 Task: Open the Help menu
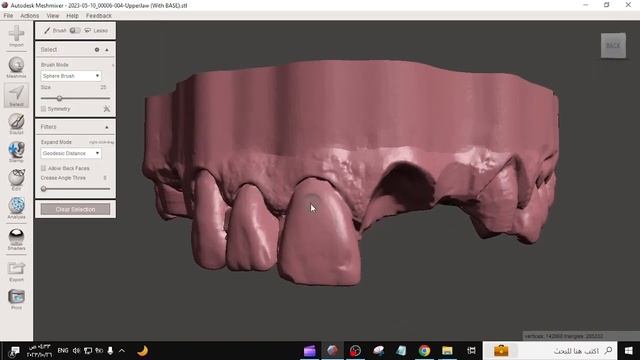(72, 16)
